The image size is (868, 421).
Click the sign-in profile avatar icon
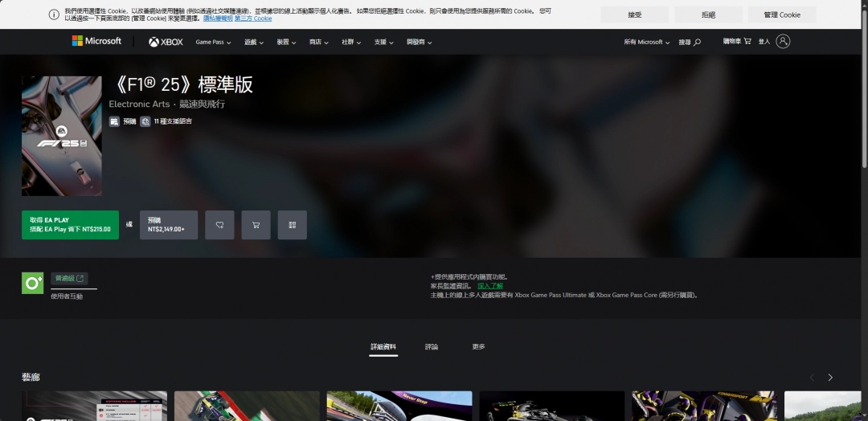point(783,41)
